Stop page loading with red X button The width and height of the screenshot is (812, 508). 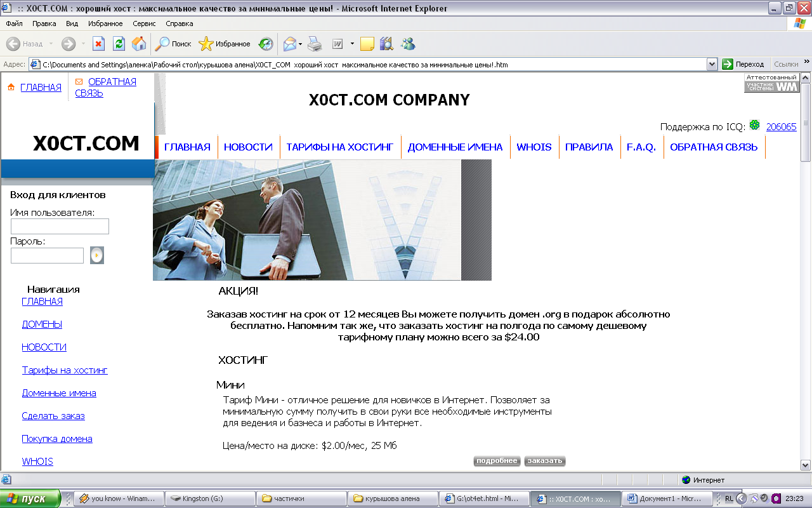[x=98, y=44]
